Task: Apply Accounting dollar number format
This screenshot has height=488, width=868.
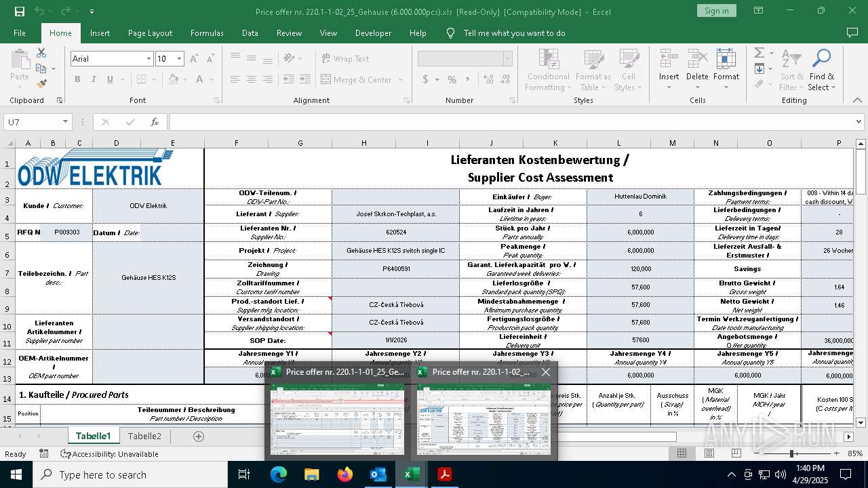Action: click(426, 79)
